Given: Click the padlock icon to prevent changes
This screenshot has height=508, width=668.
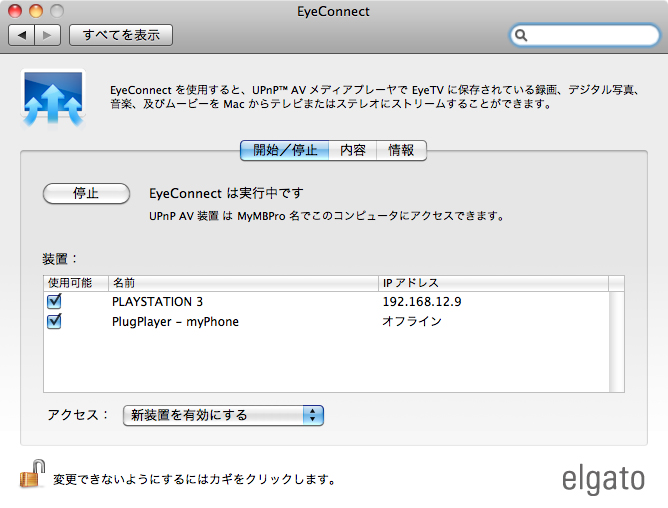Looking at the screenshot, I should click(x=32, y=474).
